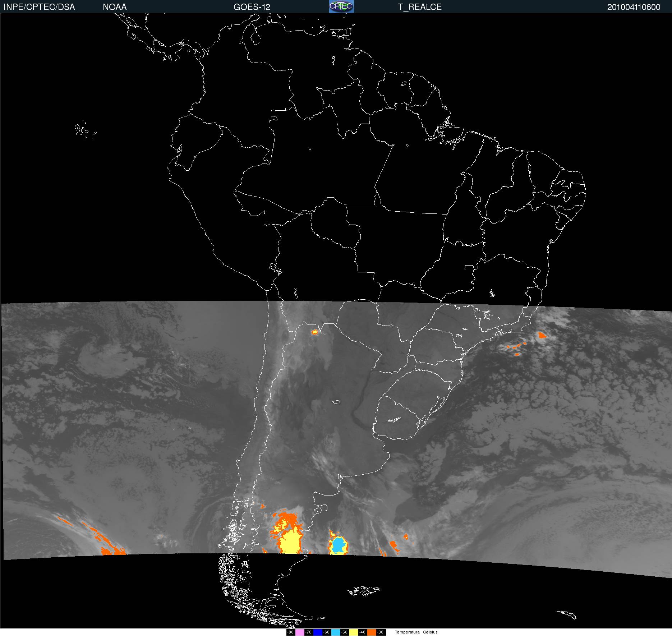Select the yellow legend color swatch

coord(354,632)
